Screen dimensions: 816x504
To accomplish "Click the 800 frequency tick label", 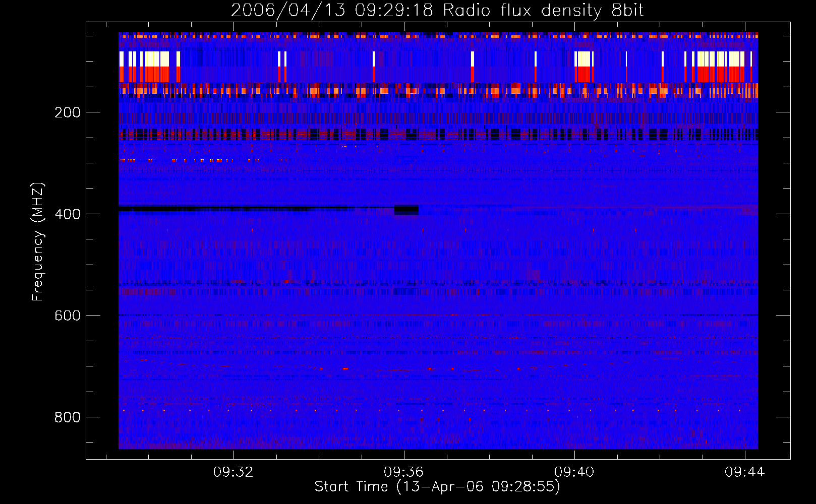I will tap(68, 417).
